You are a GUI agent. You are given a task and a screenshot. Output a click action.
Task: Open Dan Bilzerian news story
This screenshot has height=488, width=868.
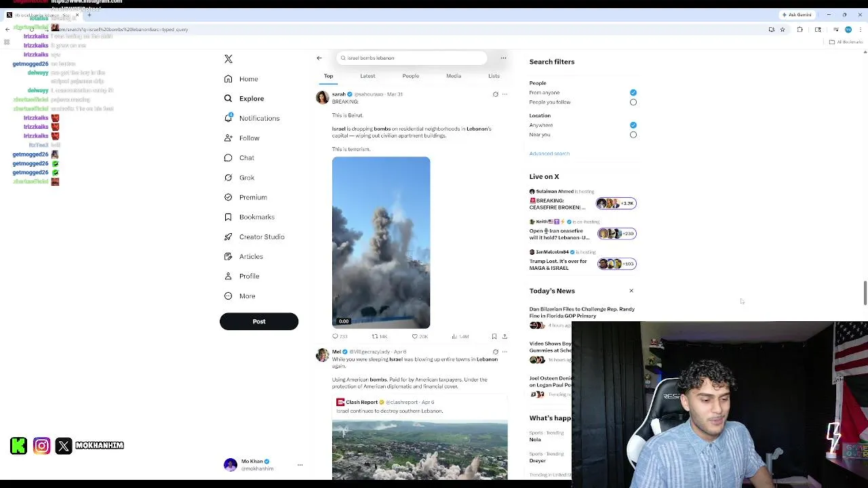(x=583, y=312)
